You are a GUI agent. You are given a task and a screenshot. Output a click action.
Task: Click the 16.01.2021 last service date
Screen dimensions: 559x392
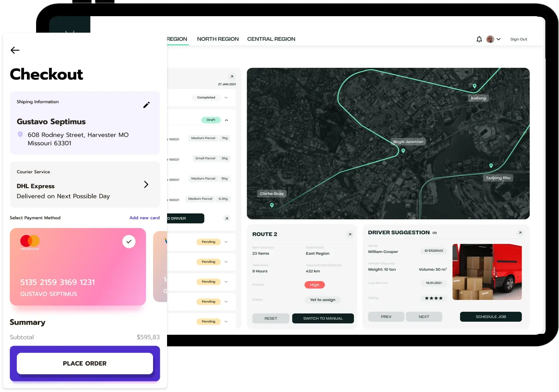click(x=434, y=283)
